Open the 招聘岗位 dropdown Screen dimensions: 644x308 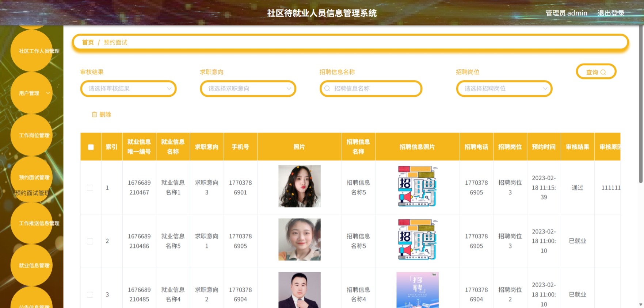coord(504,89)
